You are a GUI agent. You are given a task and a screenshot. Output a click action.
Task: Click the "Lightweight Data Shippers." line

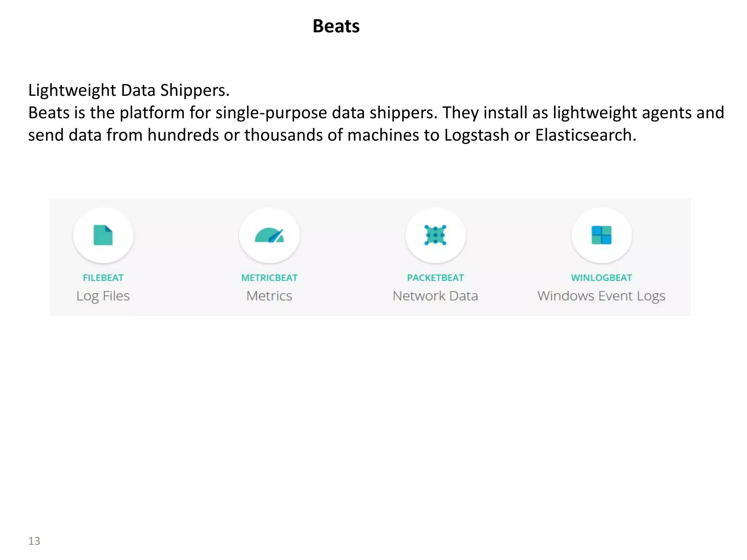point(129,90)
